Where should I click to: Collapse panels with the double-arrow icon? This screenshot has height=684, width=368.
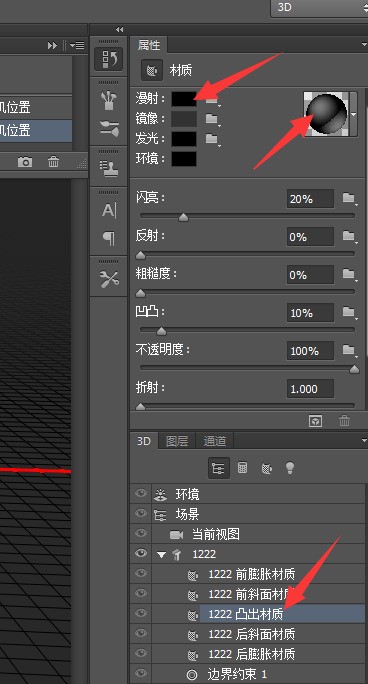119,30
